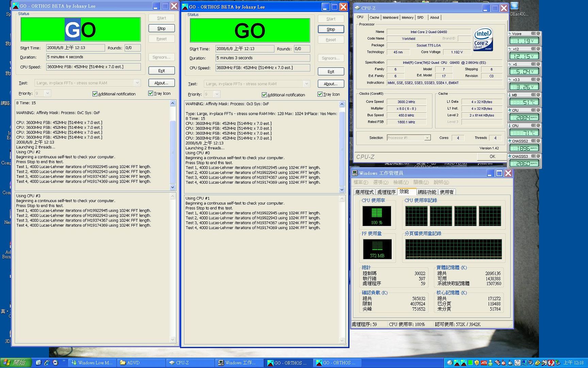Click the Intel Core 2 Quad logo

483,39
